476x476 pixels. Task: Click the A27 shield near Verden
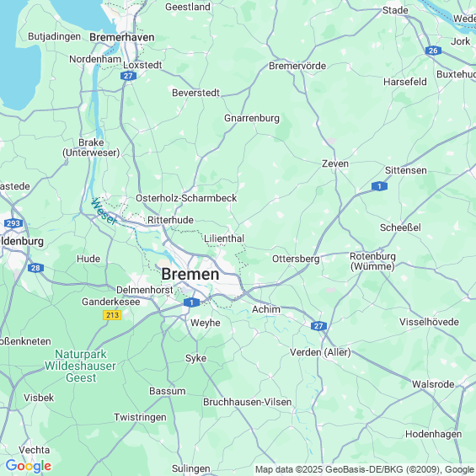[318, 326]
